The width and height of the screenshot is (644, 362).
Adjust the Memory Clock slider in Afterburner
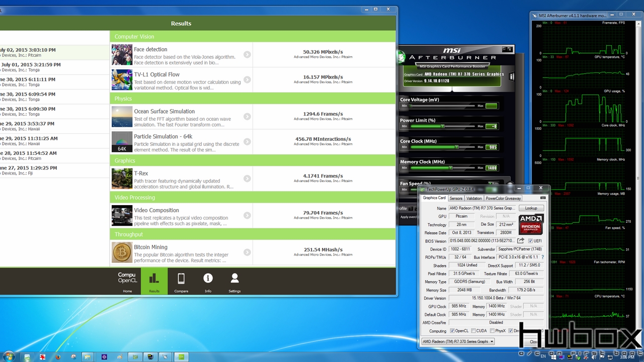pyautogui.click(x=442, y=168)
